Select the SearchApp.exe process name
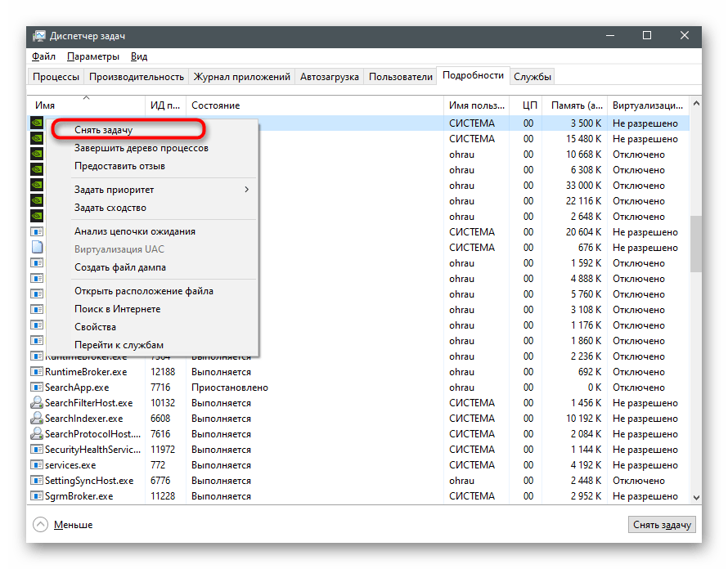The image size is (728, 569). pos(77,387)
